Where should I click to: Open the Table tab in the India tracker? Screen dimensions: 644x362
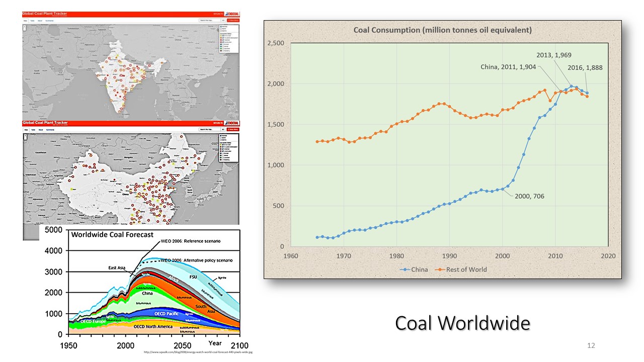coord(32,21)
